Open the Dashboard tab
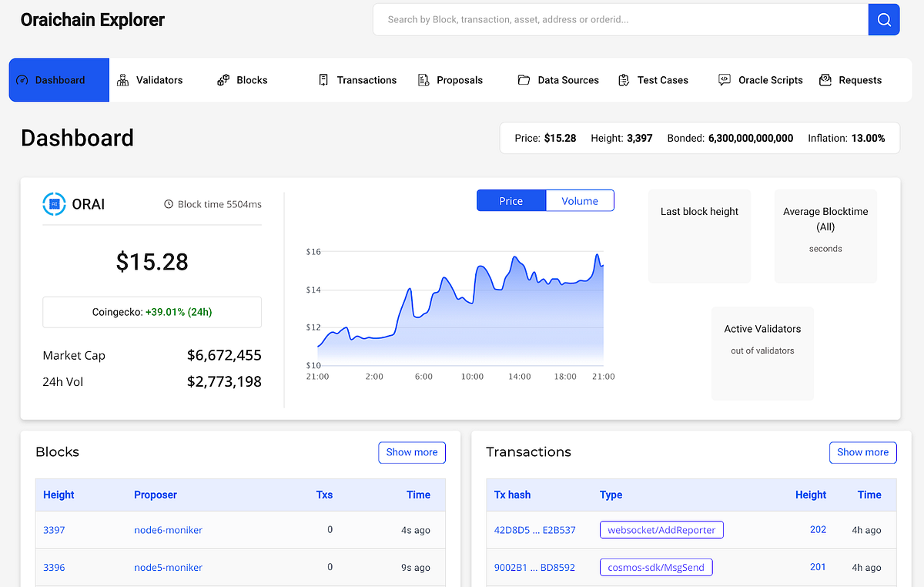This screenshot has height=587, width=924. 58,79
